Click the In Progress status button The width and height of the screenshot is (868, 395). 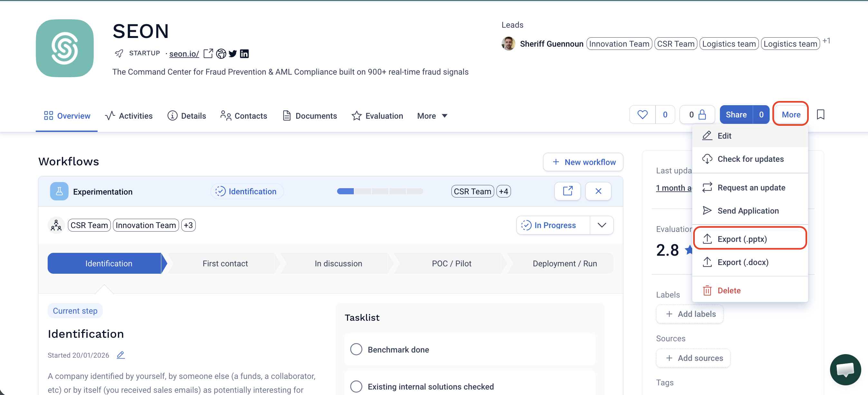click(x=553, y=225)
